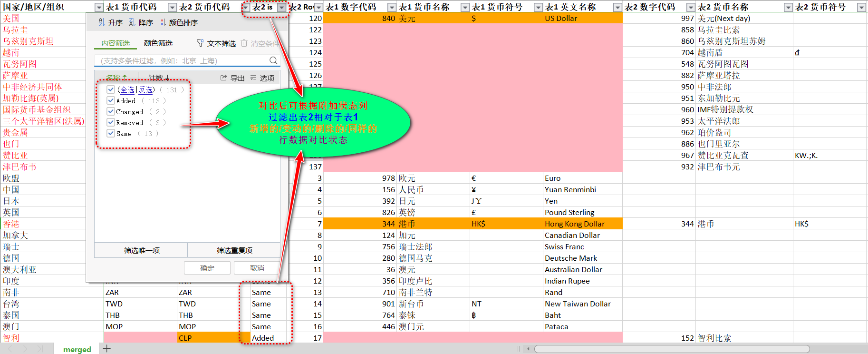Image resolution: width=868 pixels, height=354 pixels.
Task: Select the merged sheet tab
Action: [77, 349]
